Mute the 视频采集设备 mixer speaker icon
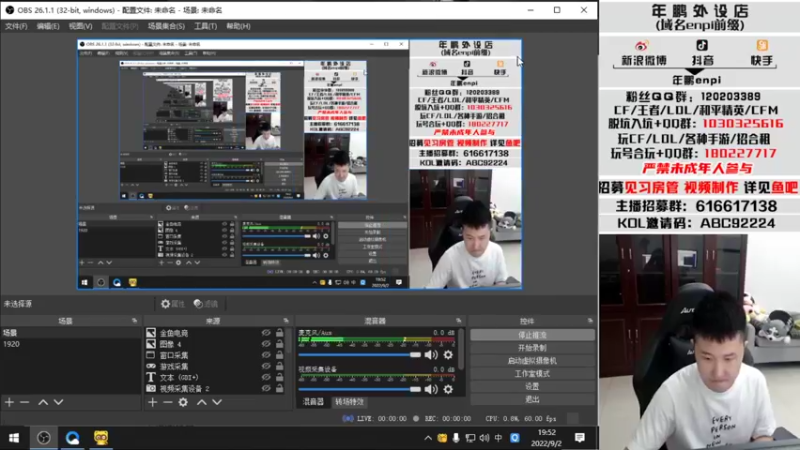800x450 pixels. (x=431, y=389)
